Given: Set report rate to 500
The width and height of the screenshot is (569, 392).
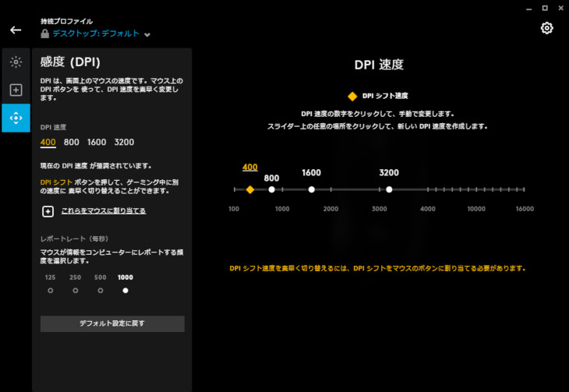Looking at the screenshot, I should [x=100, y=291].
